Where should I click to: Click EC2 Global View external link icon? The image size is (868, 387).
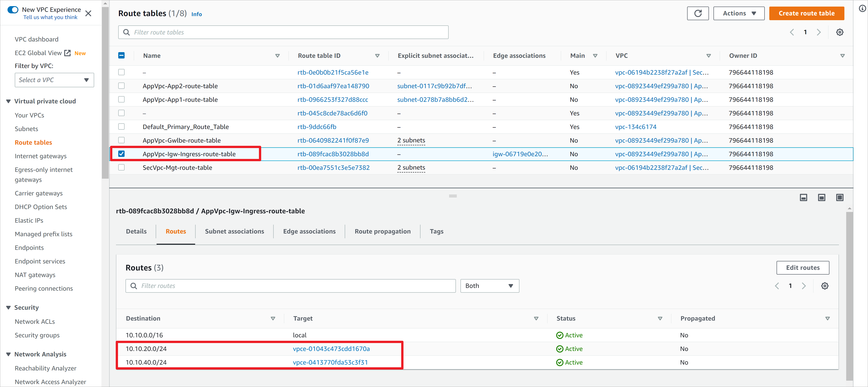[67, 53]
